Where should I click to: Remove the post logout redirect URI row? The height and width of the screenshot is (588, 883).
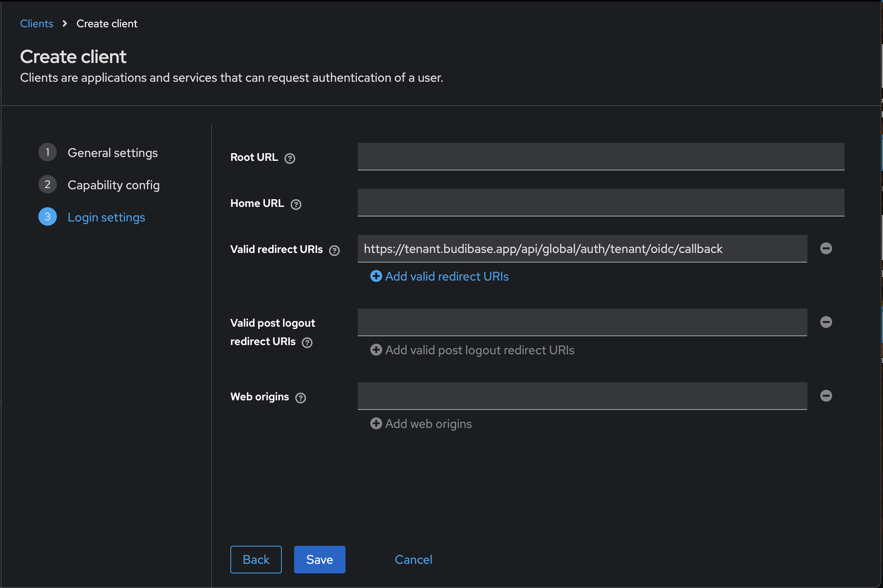[826, 322]
